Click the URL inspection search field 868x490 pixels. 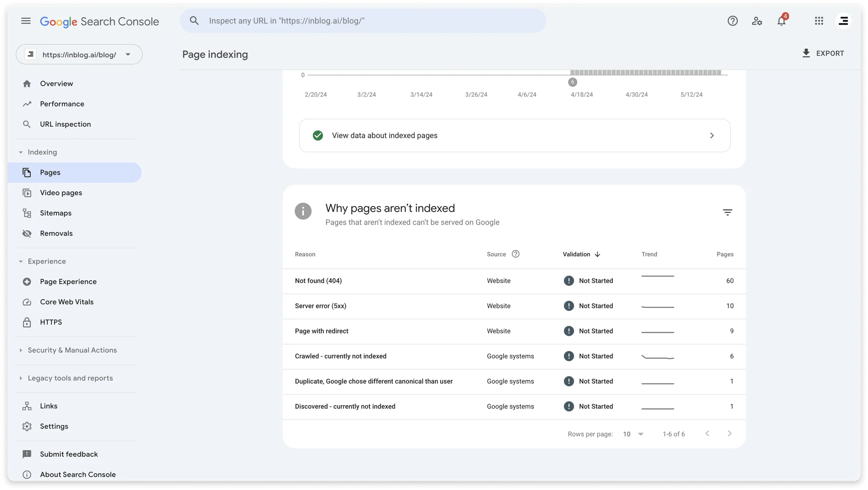click(x=371, y=21)
